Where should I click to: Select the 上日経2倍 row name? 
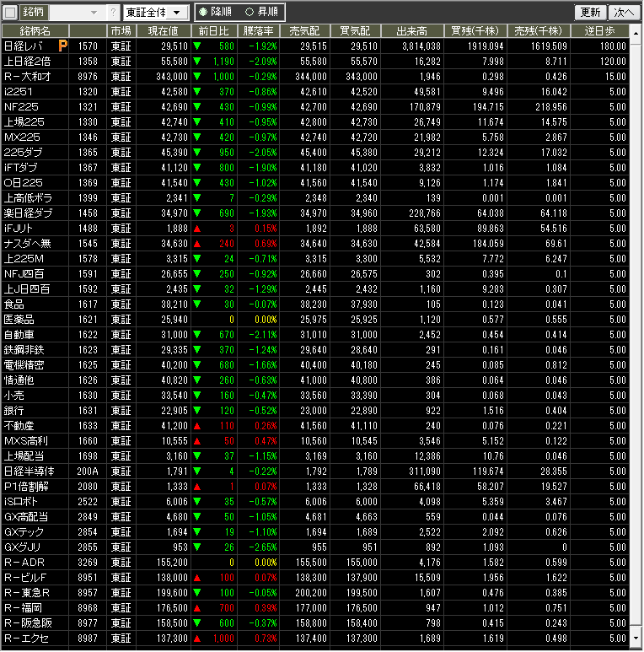(x=28, y=62)
